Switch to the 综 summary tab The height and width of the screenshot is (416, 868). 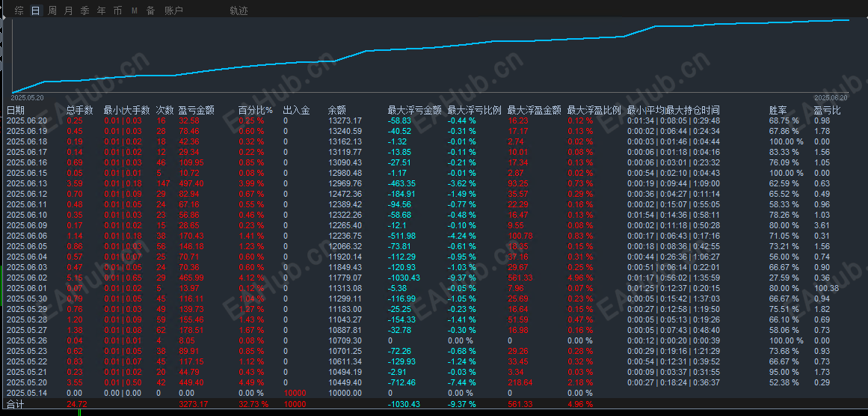[19, 10]
